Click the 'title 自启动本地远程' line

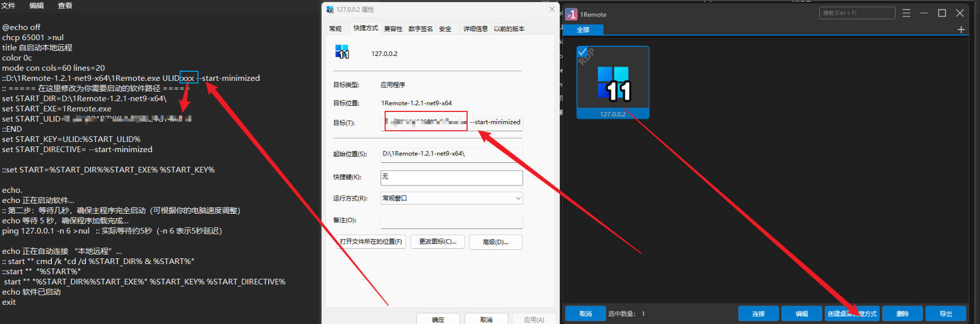37,47
